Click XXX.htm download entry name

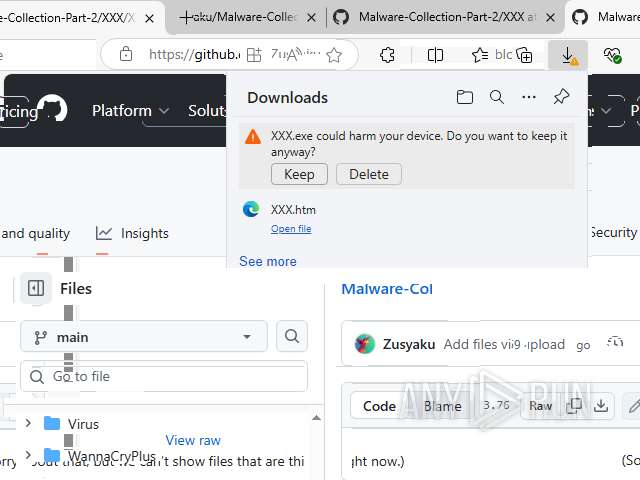coord(293,210)
